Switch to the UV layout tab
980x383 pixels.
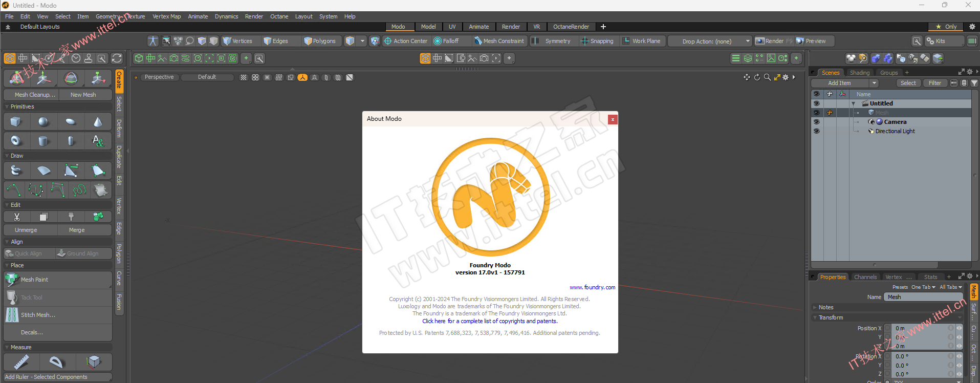[452, 27]
